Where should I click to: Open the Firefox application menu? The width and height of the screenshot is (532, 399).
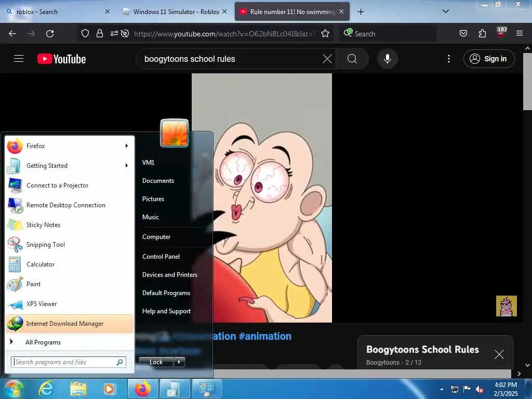click(x=520, y=33)
